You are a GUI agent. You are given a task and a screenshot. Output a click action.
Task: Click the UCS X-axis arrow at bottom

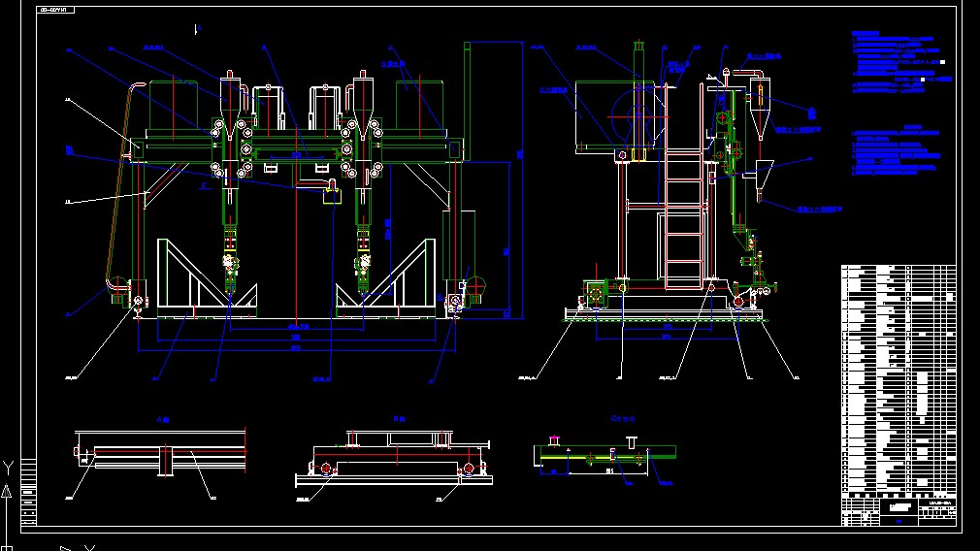(x=66, y=548)
